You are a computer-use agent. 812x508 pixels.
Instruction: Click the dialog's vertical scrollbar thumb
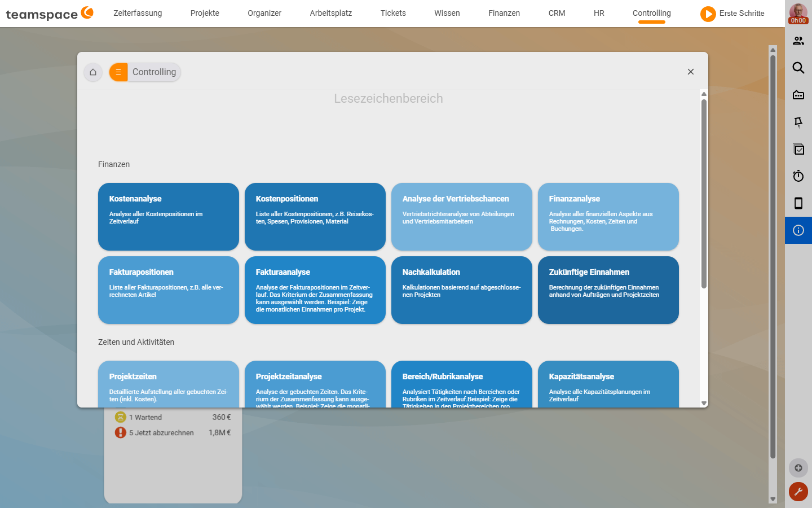click(704, 194)
